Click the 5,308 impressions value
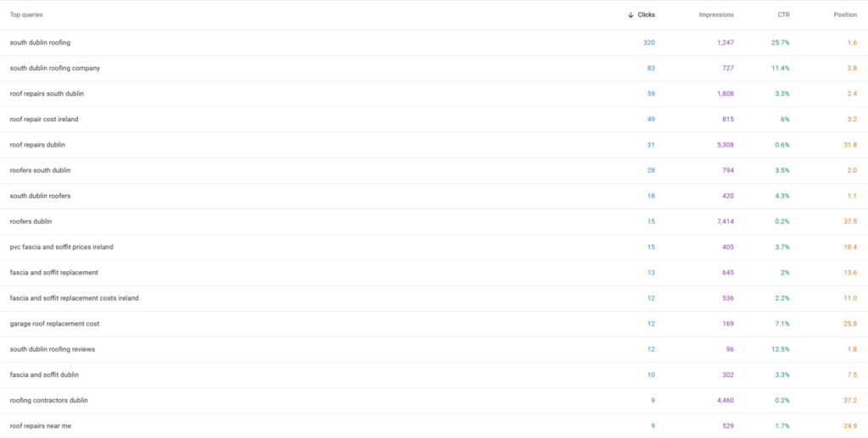 pos(726,145)
